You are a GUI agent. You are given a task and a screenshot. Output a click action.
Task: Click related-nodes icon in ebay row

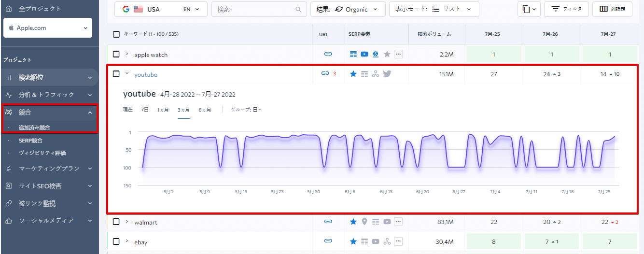coord(387,241)
